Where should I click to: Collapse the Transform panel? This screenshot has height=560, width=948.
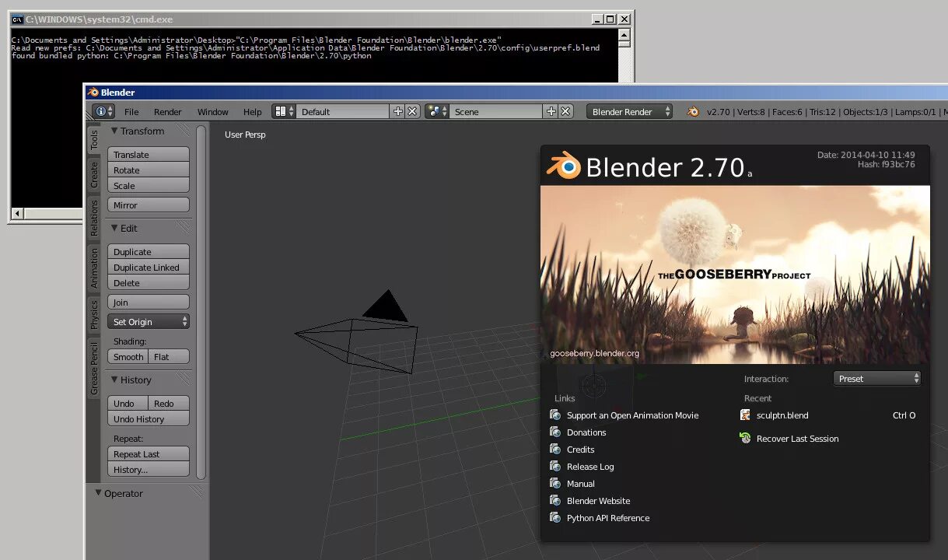[x=114, y=131]
